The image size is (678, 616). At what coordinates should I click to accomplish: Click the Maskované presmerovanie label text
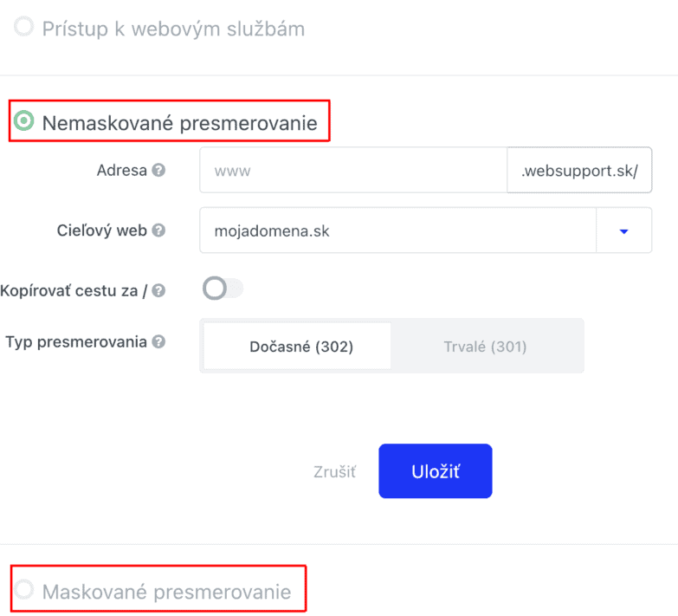(166, 592)
